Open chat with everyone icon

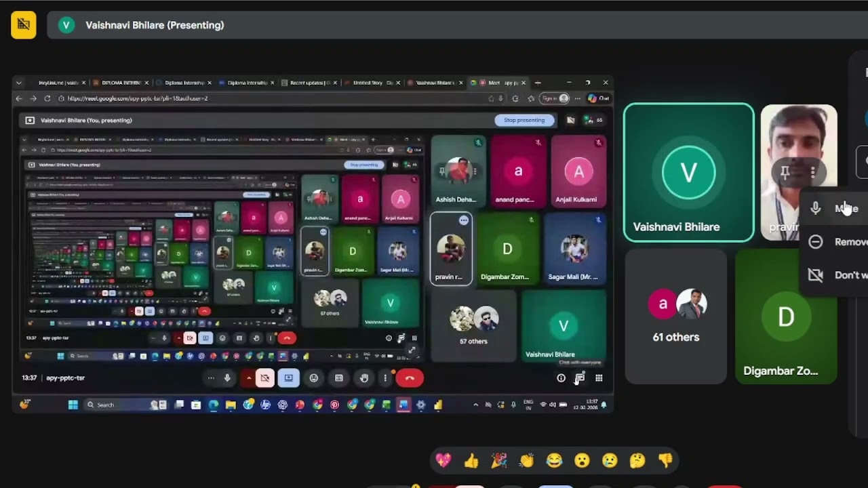pos(580,378)
